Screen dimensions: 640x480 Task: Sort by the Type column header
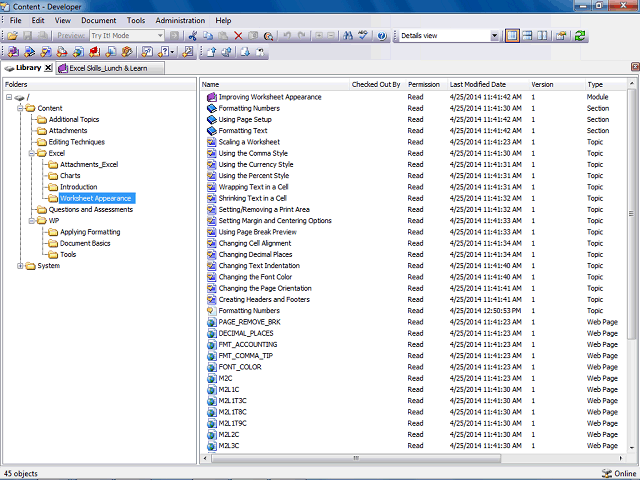click(x=606, y=84)
